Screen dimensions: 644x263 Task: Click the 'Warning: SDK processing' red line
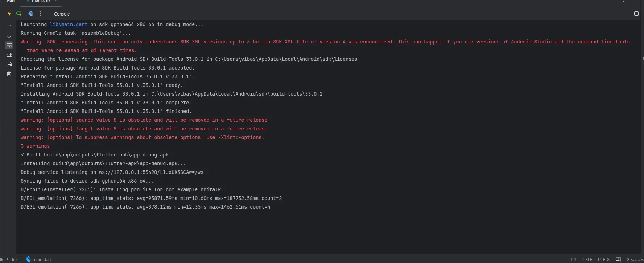[325, 42]
